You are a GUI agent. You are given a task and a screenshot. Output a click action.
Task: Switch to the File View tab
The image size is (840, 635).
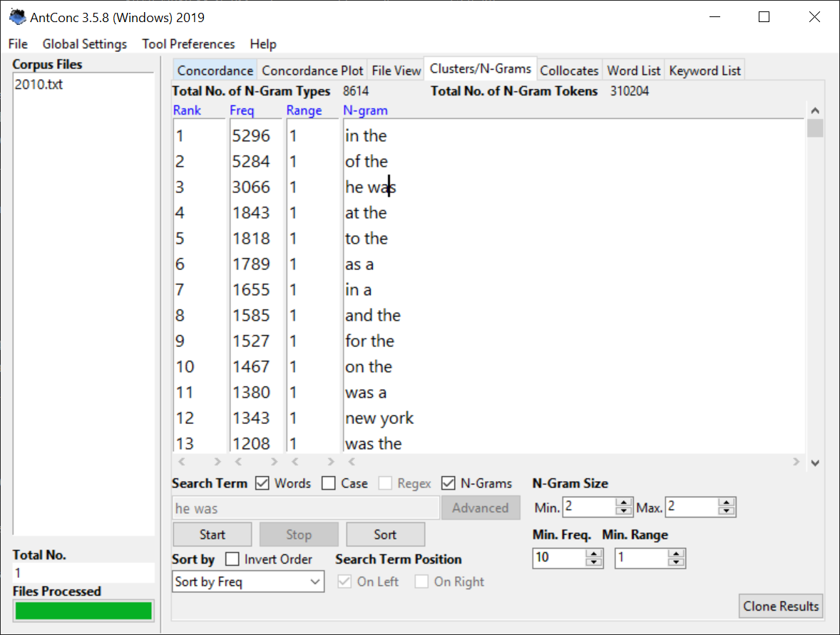click(396, 71)
